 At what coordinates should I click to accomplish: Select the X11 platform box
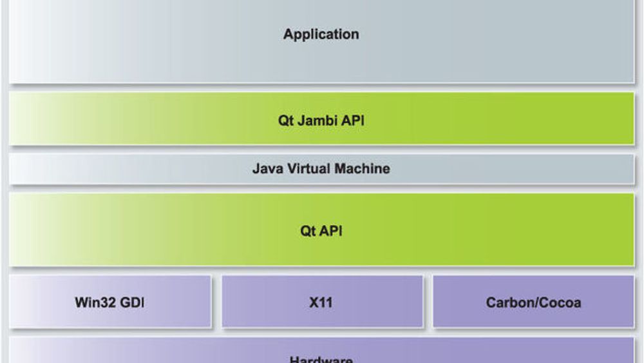point(322,301)
